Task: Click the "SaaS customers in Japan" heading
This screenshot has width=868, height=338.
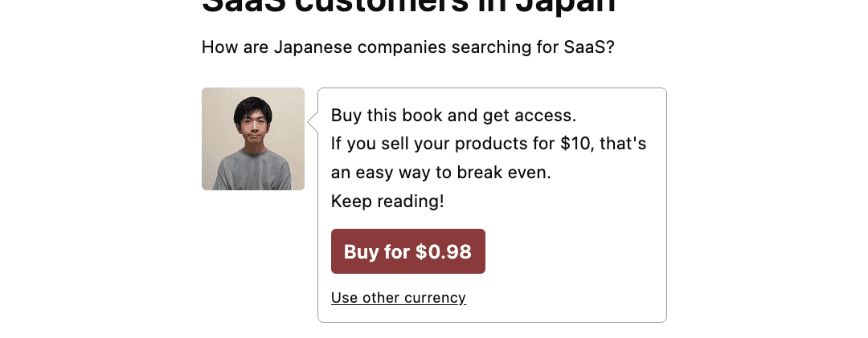Action: click(x=408, y=6)
